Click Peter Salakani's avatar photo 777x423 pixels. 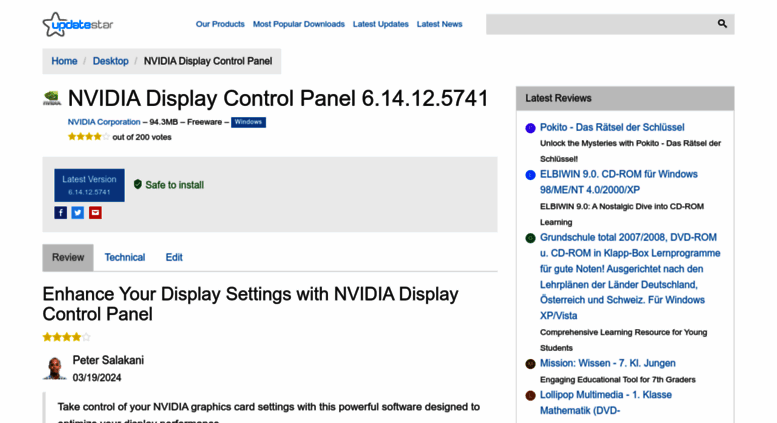[55, 368]
